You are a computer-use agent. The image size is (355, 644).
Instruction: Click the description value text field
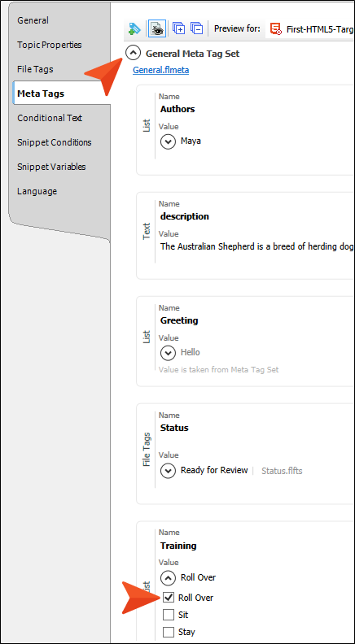[x=256, y=246]
